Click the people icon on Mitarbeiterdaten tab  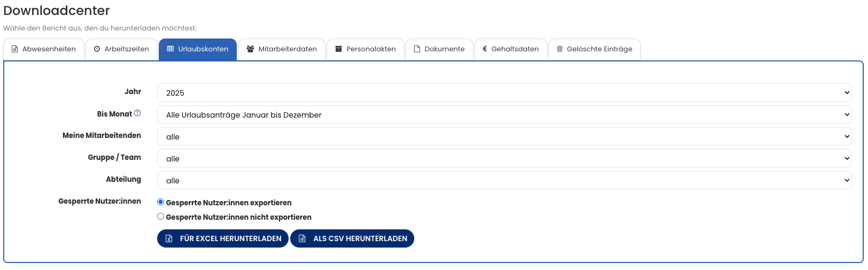250,49
